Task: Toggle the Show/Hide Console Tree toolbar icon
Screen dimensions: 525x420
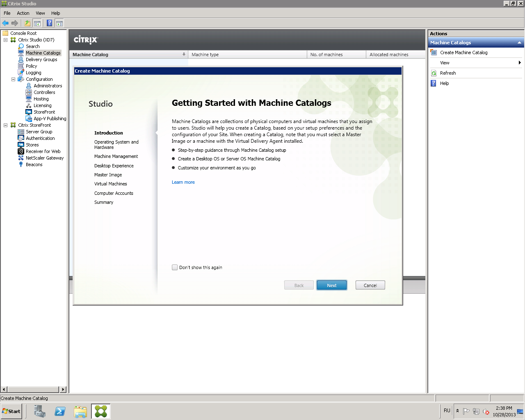Action: (x=37, y=23)
